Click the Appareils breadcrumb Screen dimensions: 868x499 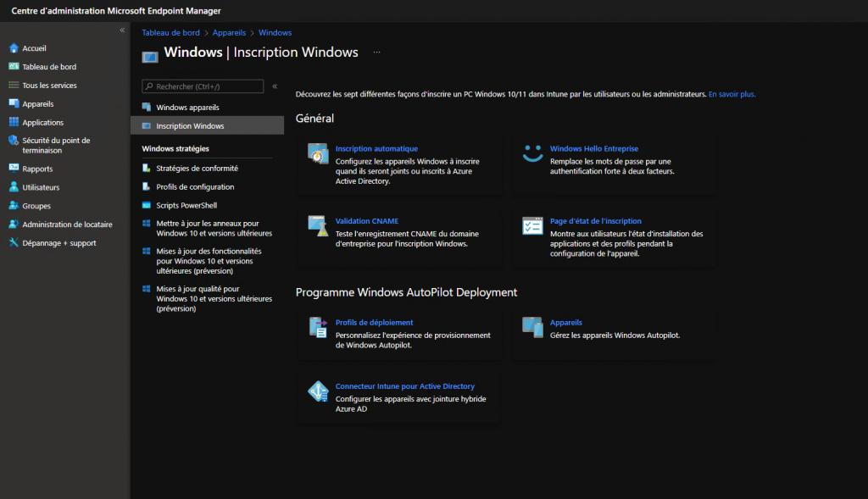[229, 33]
